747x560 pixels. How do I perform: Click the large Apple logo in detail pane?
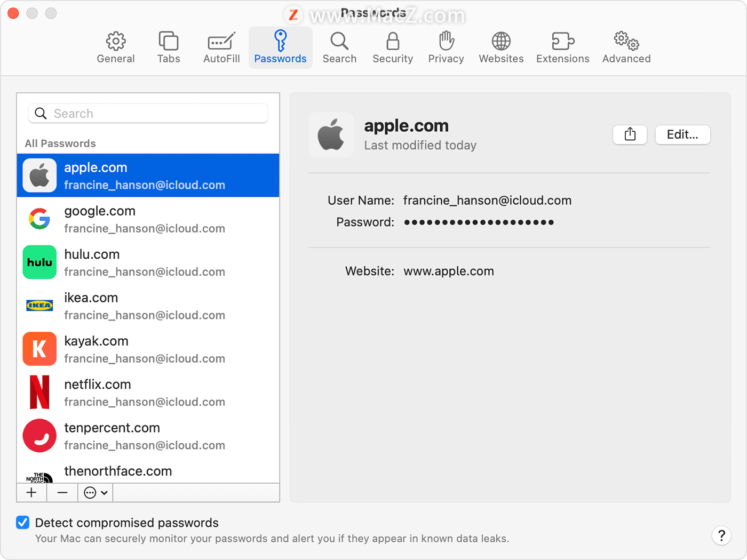[331, 134]
